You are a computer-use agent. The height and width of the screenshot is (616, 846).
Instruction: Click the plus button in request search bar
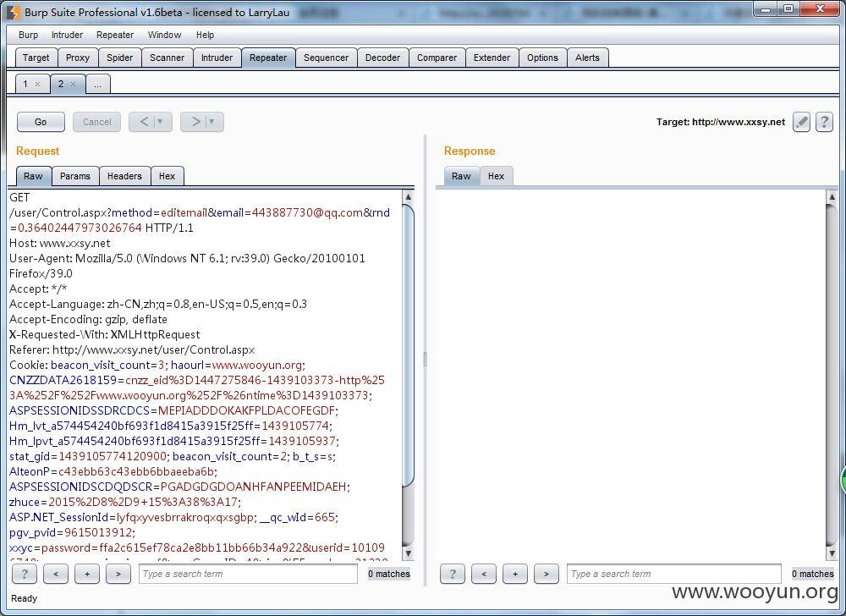87,574
